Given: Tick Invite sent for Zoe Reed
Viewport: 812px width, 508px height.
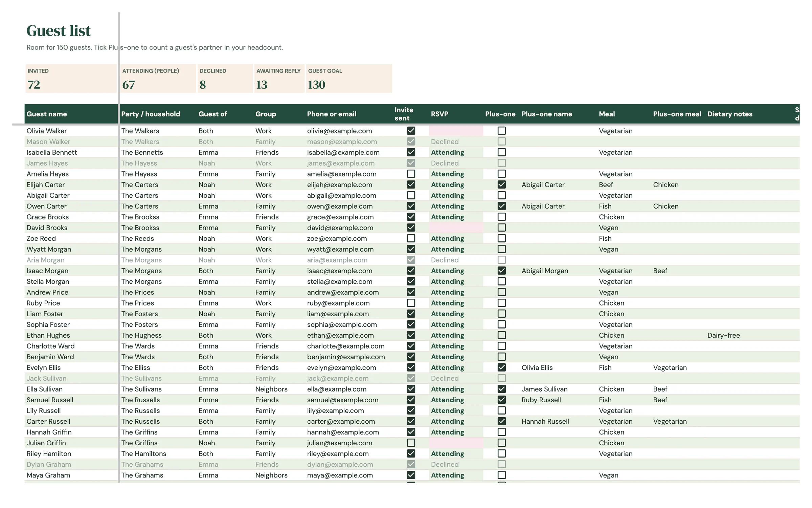Looking at the screenshot, I should click(411, 238).
